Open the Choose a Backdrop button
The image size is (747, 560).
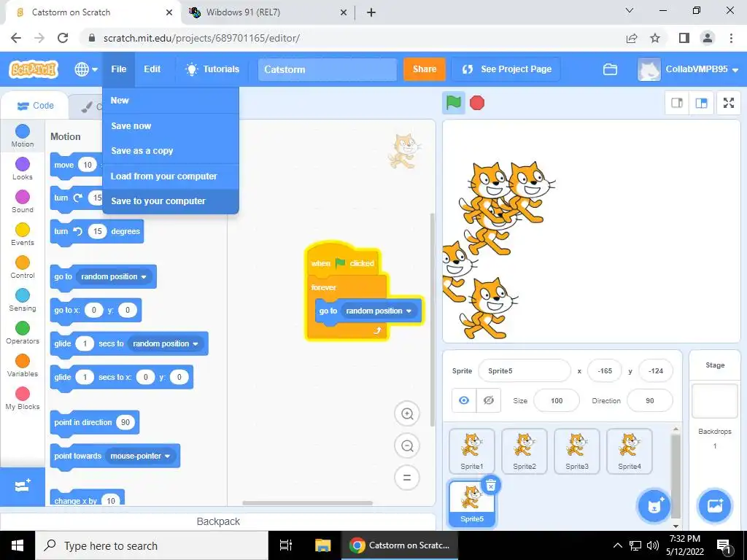[x=715, y=506]
